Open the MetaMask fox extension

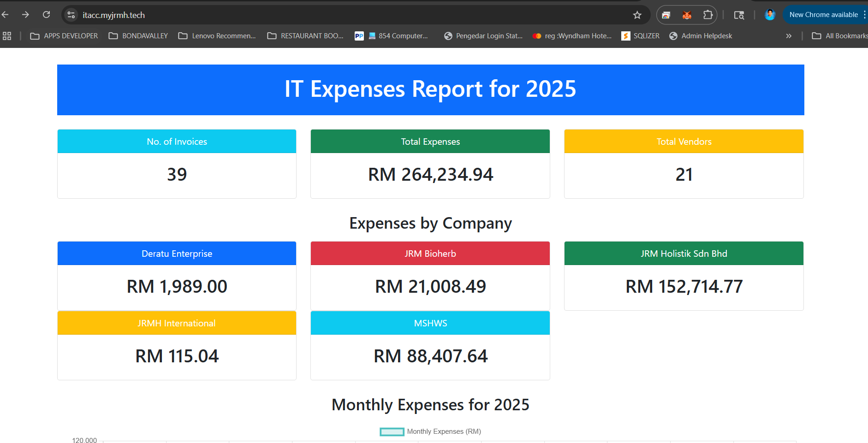tap(687, 15)
